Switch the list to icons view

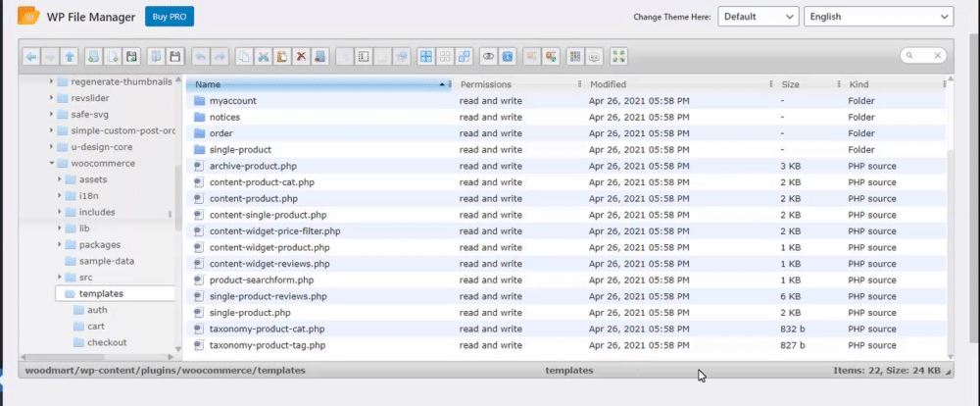coord(575,56)
